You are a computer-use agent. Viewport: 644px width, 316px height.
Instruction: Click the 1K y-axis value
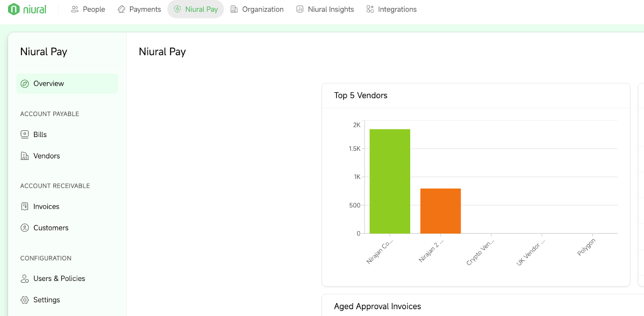[x=357, y=177]
